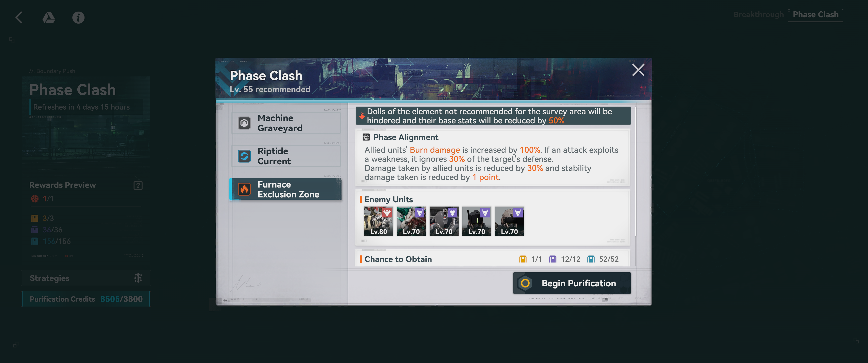Switch to the Breakthrough tab
The image size is (868, 363).
pos(758,14)
